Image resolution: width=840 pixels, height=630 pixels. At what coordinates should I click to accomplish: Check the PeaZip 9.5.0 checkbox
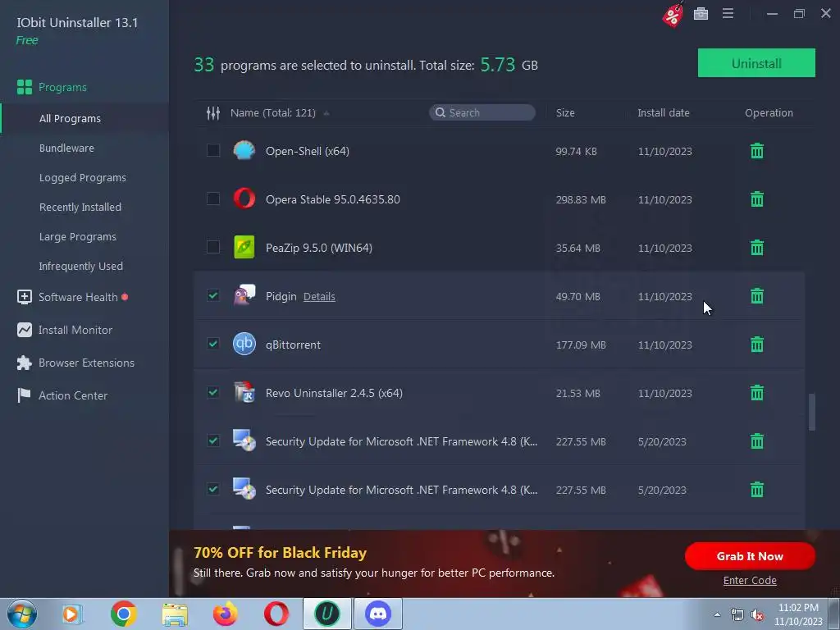click(x=213, y=247)
